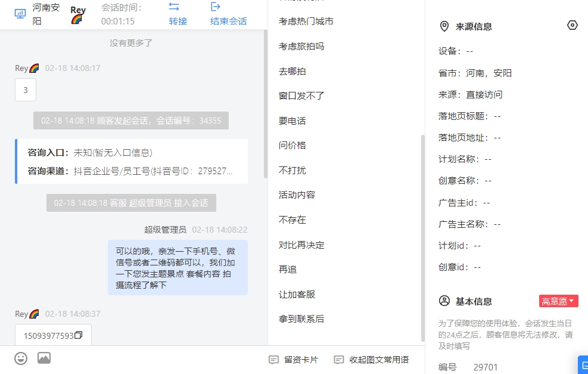Click the 落地页地址 field row
588x374 pixels.
tap(469, 138)
